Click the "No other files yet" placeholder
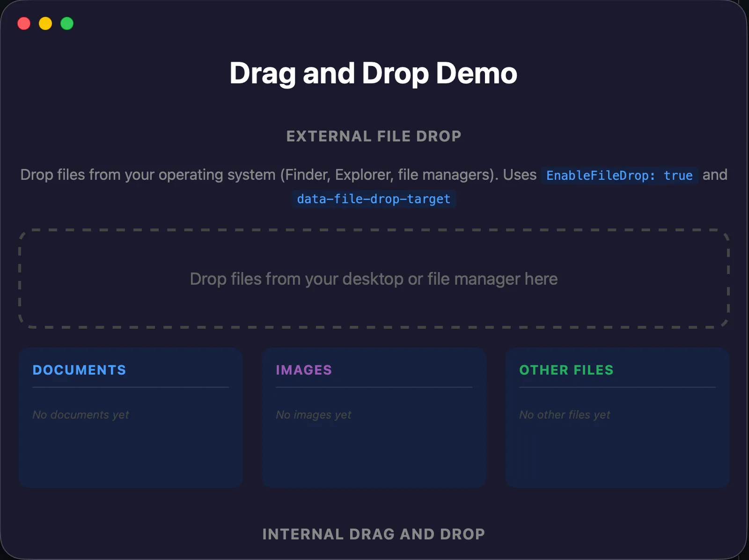 [x=565, y=415]
